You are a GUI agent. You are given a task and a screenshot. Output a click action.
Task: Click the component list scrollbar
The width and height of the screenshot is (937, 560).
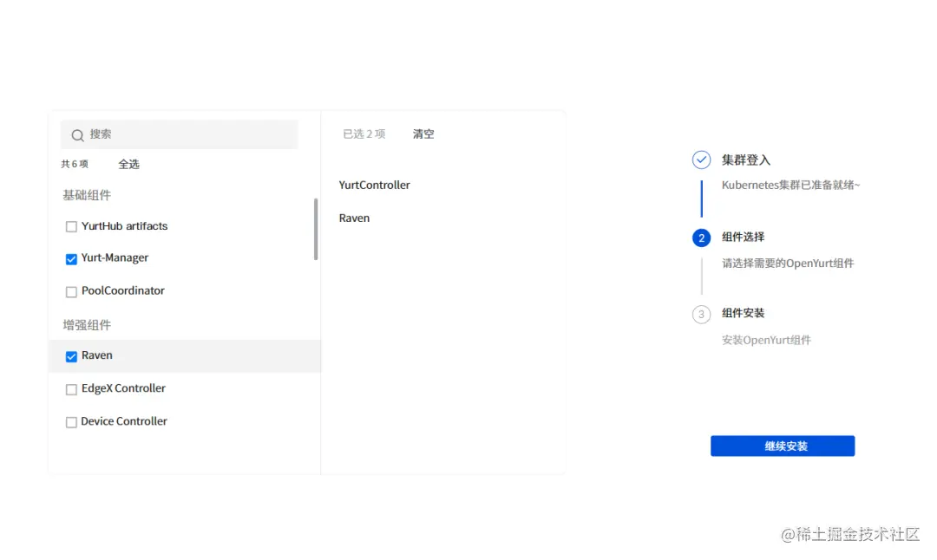(x=316, y=229)
